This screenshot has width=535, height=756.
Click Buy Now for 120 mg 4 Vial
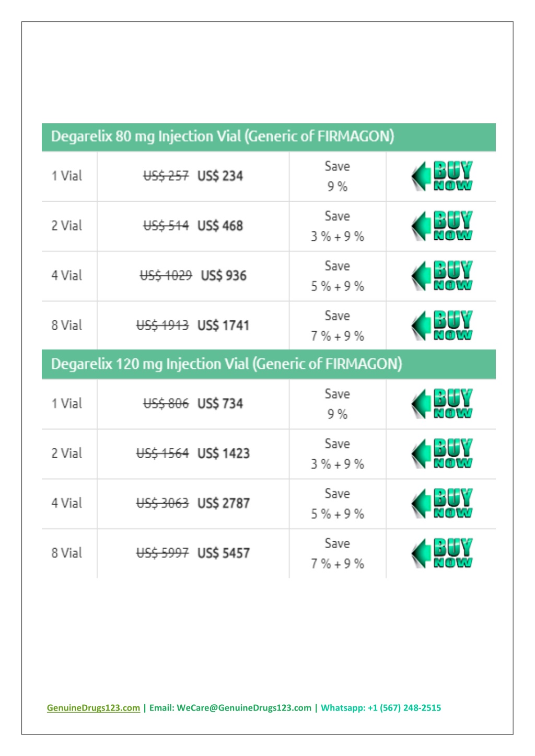coord(442,503)
